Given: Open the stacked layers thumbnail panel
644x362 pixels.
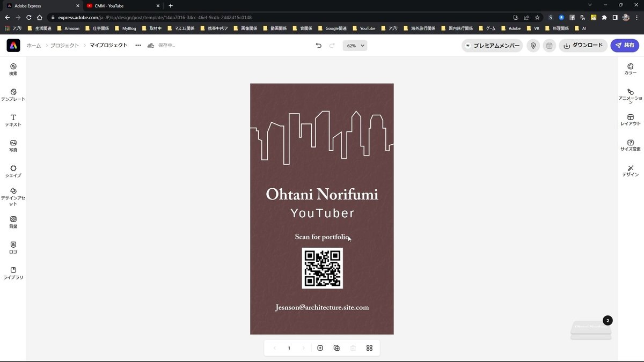Looking at the screenshot, I should click(590, 330).
